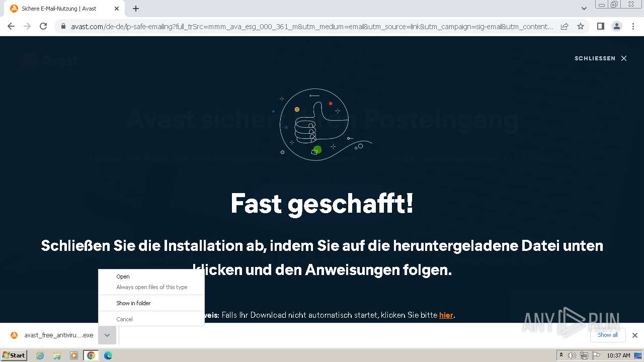Open a new tab with the plus button
The width and height of the screenshot is (644, 362).
coord(136,9)
